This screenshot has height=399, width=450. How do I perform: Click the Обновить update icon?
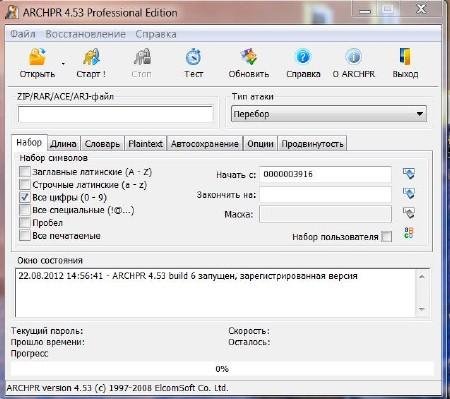tap(249, 57)
